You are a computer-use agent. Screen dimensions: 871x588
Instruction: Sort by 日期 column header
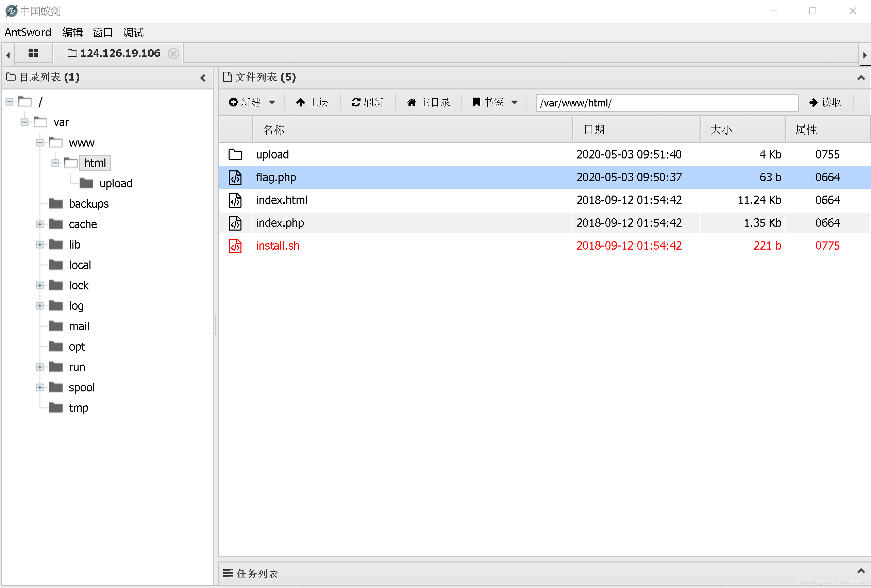pyautogui.click(x=594, y=130)
